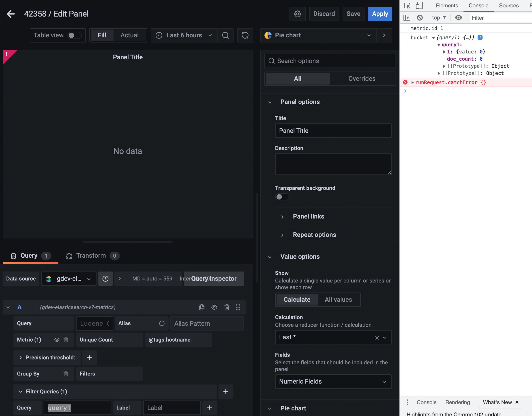Hide query A using the eye toggle
The width and height of the screenshot is (532, 416).
pyautogui.click(x=214, y=307)
